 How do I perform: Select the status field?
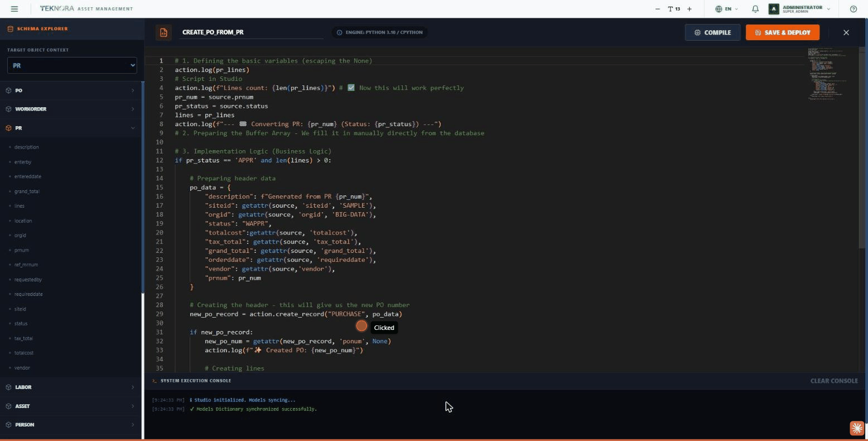[21, 324]
